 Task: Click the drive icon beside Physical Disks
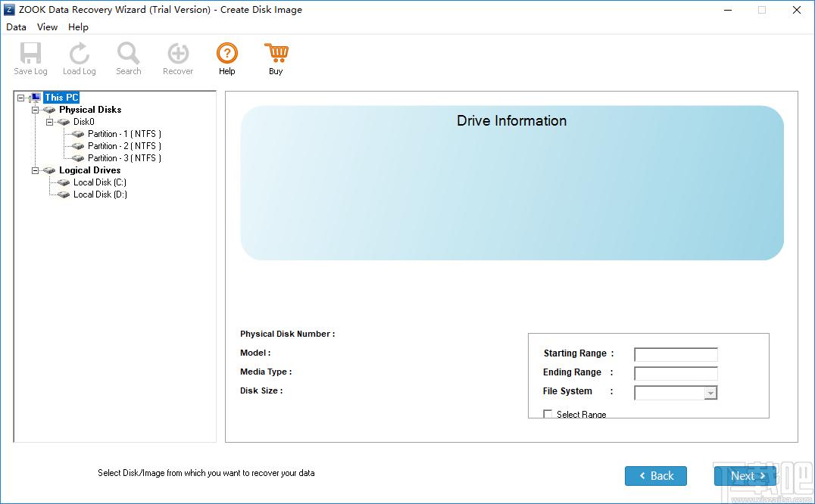[x=49, y=110]
